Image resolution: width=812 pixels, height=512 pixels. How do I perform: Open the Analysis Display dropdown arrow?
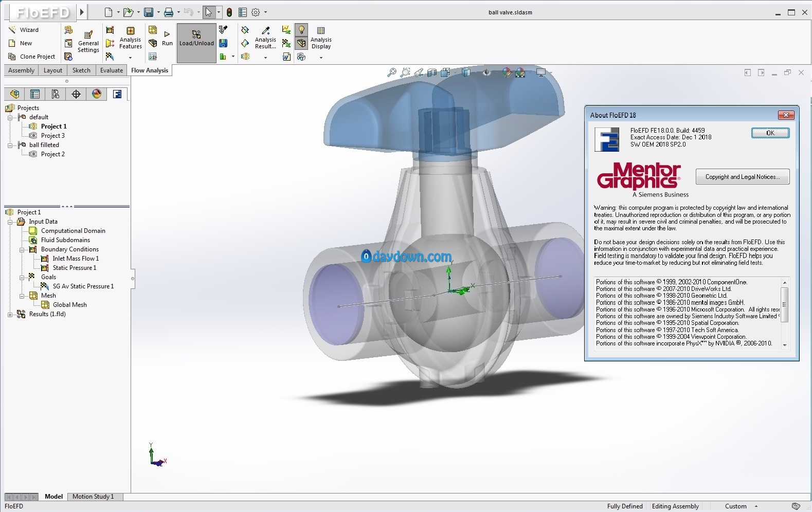pyautogui.click(x=321, y=58)
